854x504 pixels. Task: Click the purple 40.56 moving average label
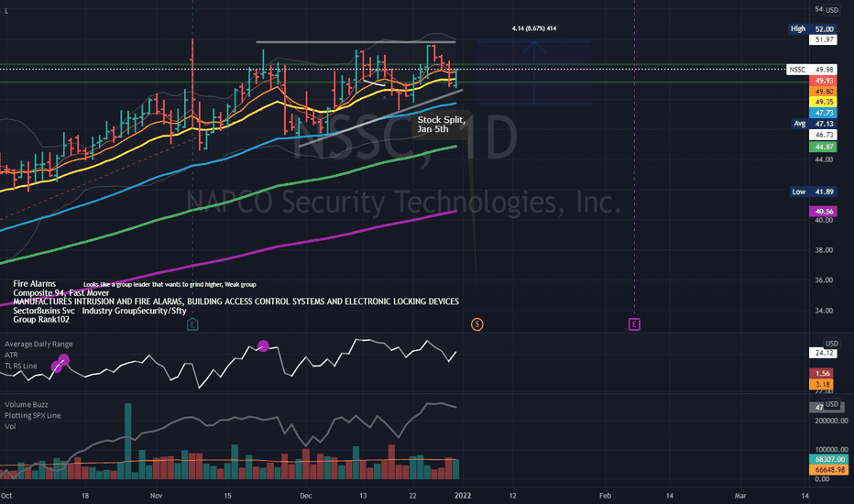click(824, 212)
